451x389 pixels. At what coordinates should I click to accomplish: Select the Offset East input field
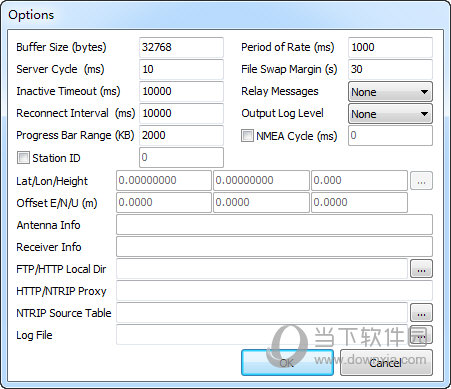point(164,202)
